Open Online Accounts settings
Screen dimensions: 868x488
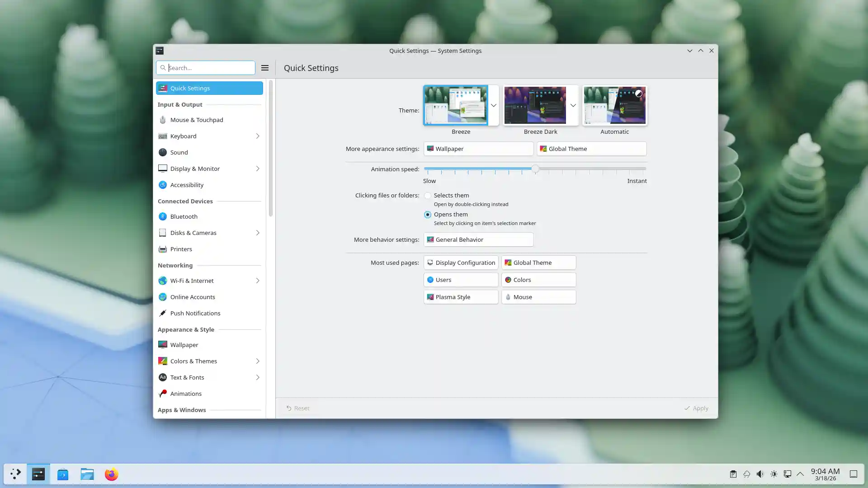point(192,297)
